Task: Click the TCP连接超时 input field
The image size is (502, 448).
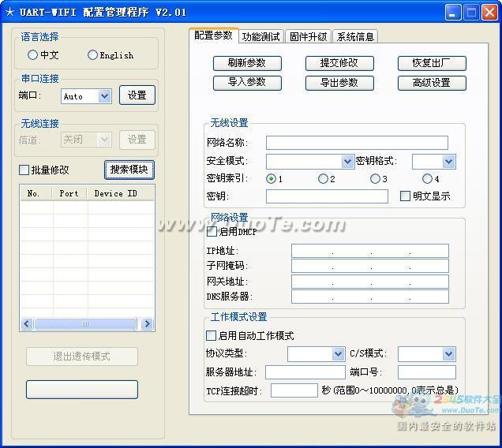Action: coord(294,390)
